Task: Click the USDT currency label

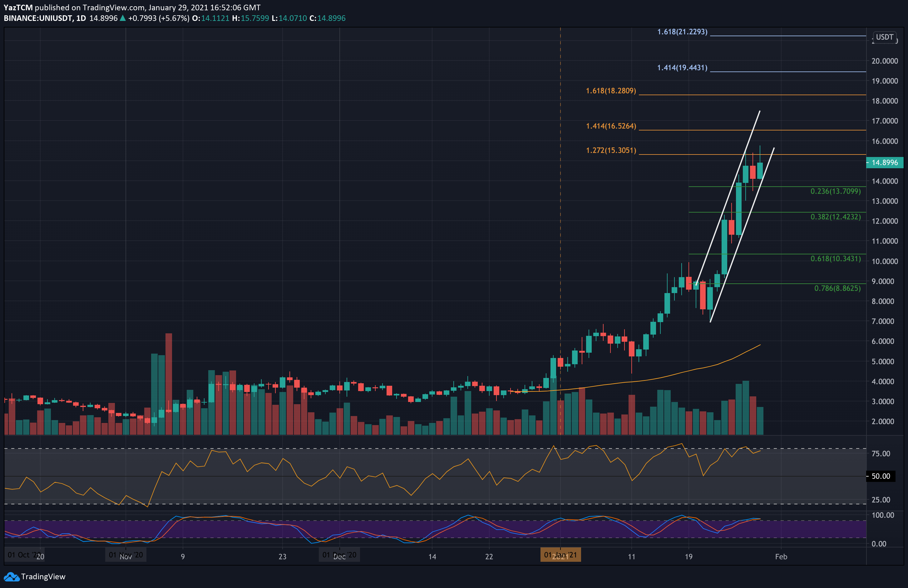Action: (x=884, y=37)
